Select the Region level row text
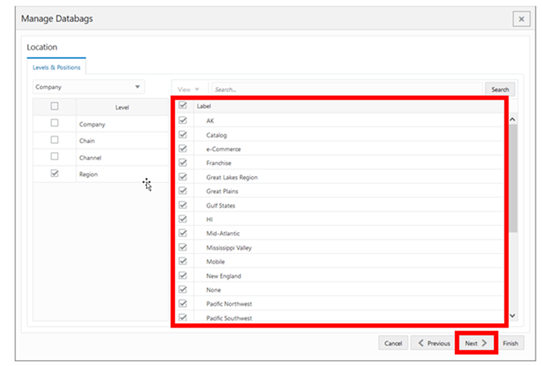 click(x=88, y=174)
